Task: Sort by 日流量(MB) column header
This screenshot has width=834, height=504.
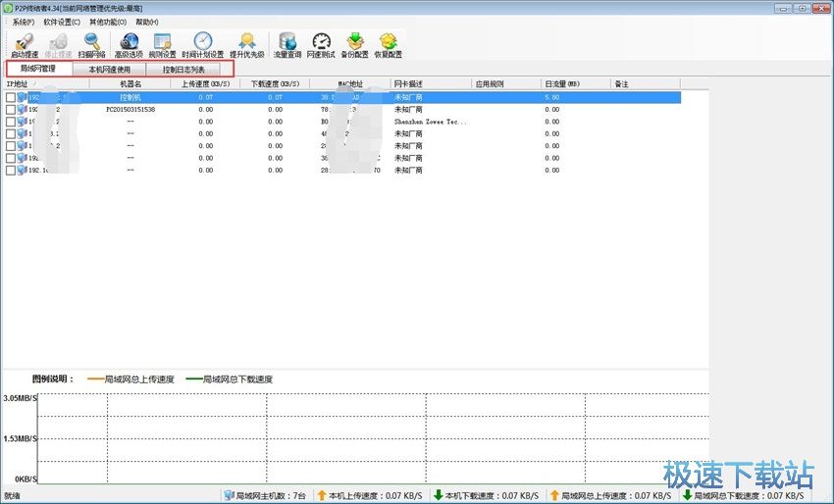Action: click(576, 84)
